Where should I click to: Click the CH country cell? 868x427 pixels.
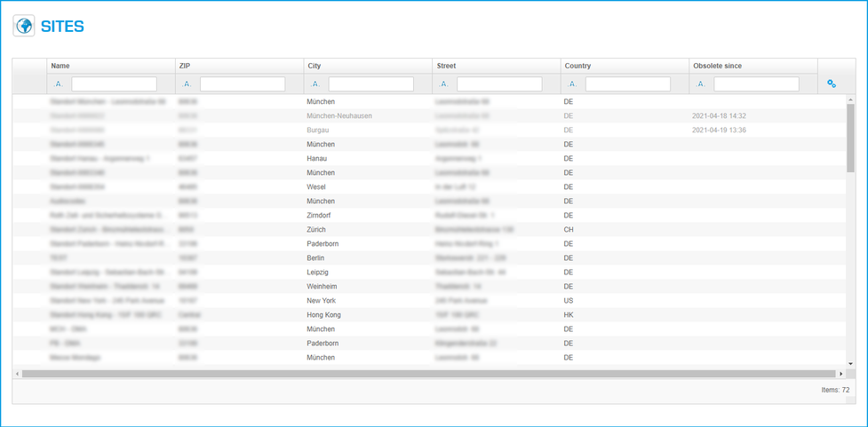coord(625,230)
